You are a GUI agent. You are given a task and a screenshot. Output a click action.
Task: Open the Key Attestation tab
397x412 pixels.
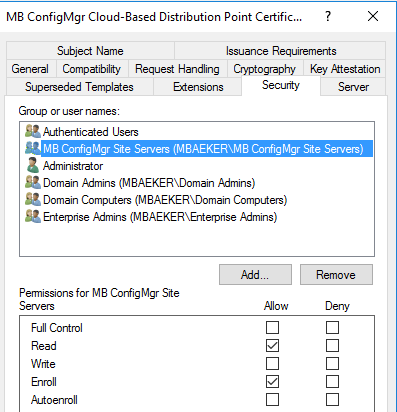pyautogui.click(x=345, y=69)
